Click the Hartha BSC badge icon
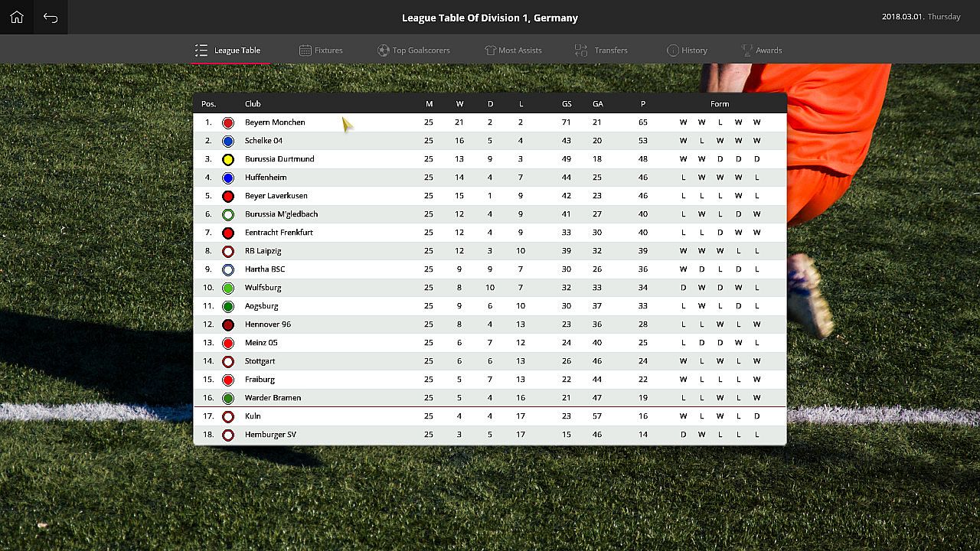This screenshot has height=551, width=980. click(x=227, y=269)
